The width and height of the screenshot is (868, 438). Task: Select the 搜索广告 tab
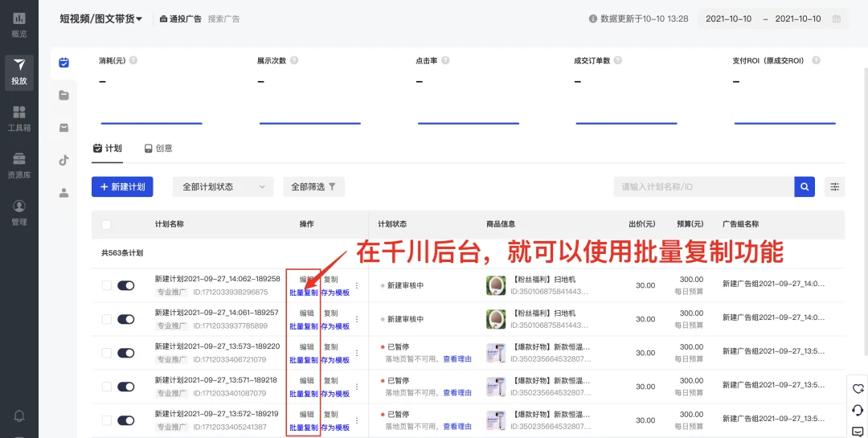223,18
